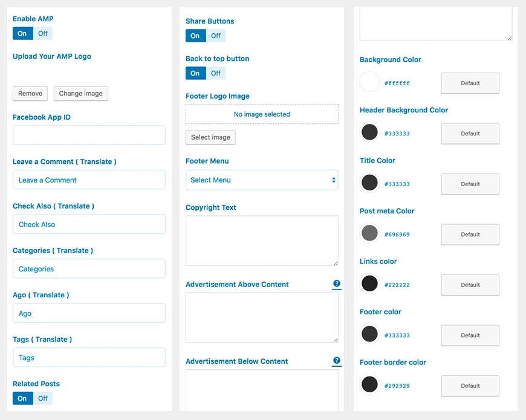Reset Title Color to Default
The height and width of the screenshot is (420, 526).
pyautogui.click(x=470, y=184)
